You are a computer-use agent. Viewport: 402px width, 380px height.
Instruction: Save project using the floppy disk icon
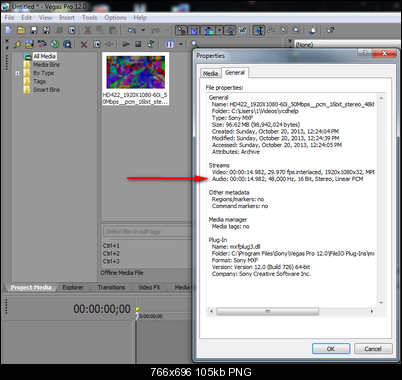[x=34, y=30]
